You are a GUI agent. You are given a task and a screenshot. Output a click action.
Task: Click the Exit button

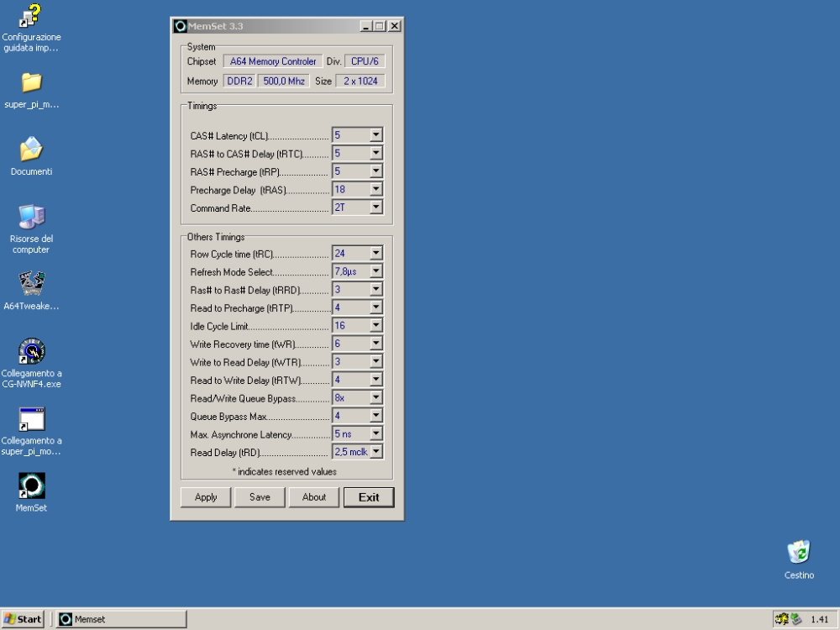pos(369,497)
